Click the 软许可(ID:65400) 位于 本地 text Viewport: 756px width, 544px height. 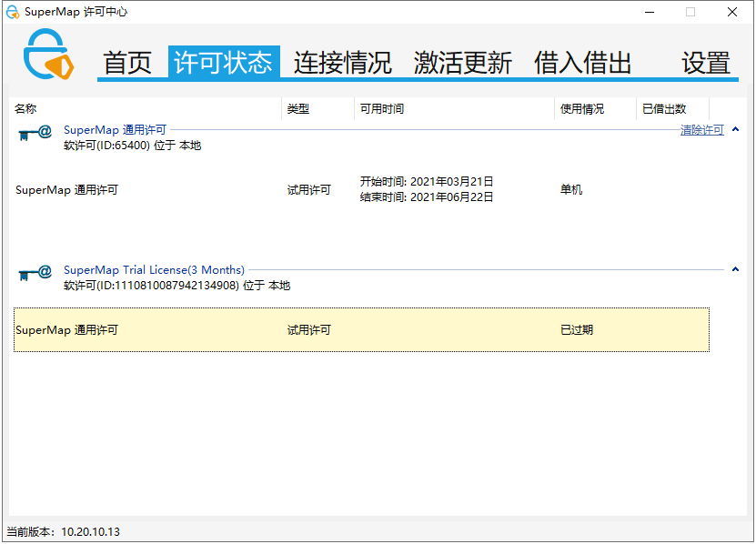[x=133, y=146]
